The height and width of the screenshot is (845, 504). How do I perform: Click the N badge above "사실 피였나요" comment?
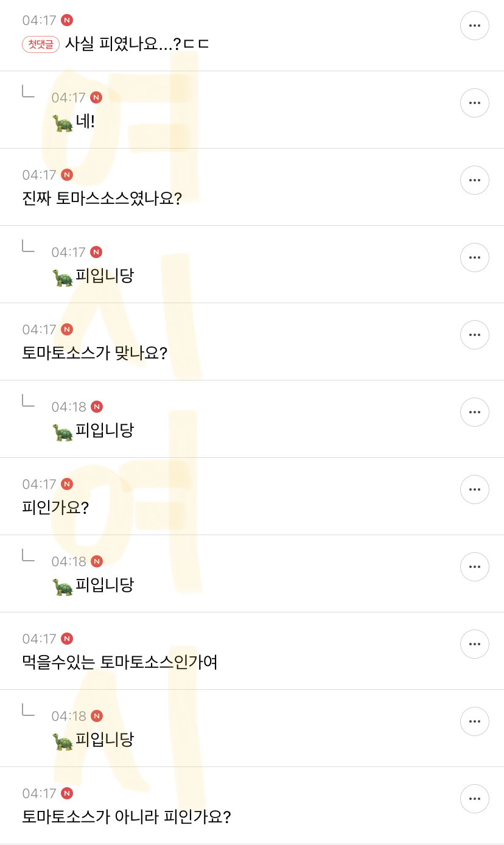pos(67,20)
